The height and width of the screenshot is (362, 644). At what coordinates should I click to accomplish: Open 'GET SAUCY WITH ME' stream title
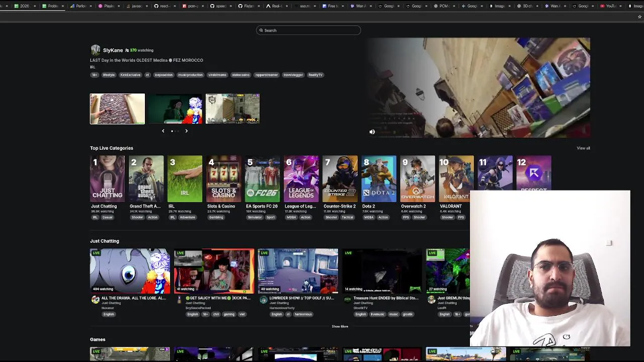tap(218, 298)
